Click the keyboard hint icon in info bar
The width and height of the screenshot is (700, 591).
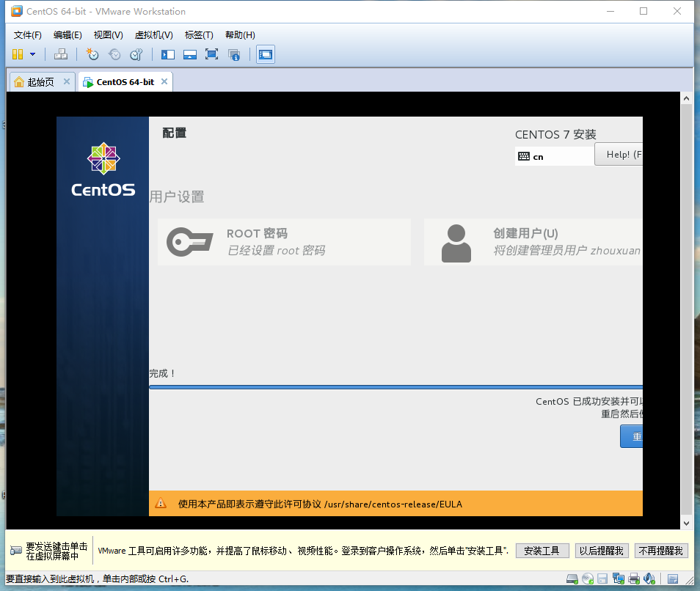point(15,551)
